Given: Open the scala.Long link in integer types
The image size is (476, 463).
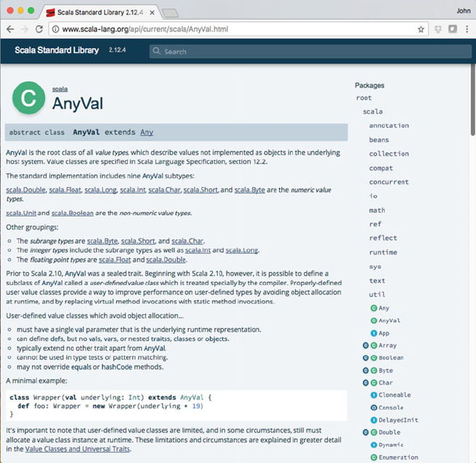Looking at the screenshot, I should click(242, 250).
